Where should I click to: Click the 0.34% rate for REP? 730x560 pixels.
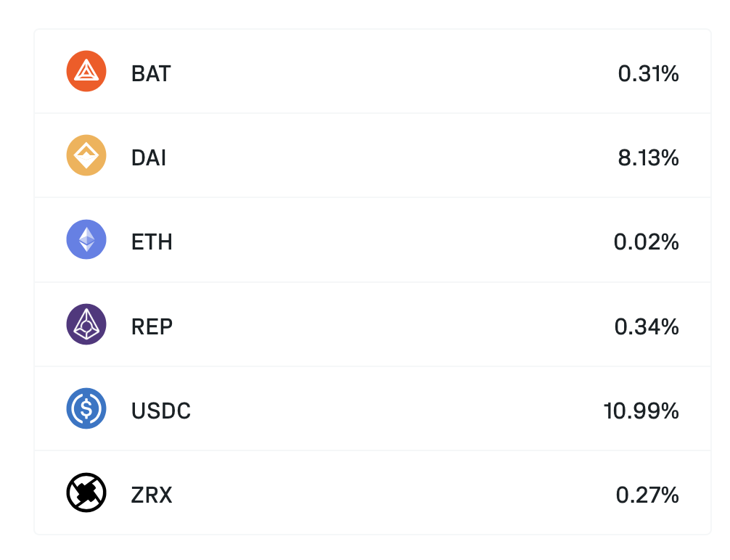647,326
